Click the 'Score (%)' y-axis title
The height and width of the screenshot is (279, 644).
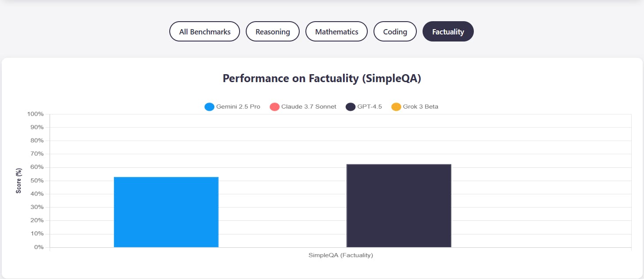19,181
